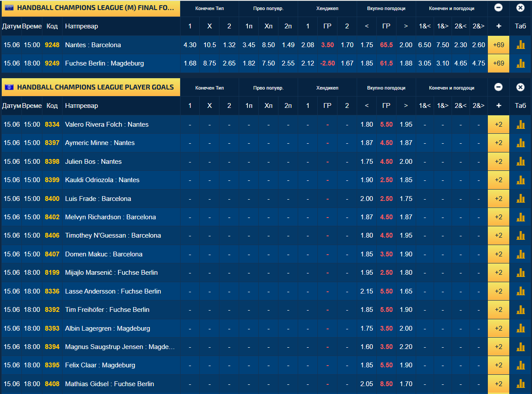532x394 pixels.
Task: Select over 5.50 odds 1.65 for Lasse Andersson
Action: click(x=406, y=291)
